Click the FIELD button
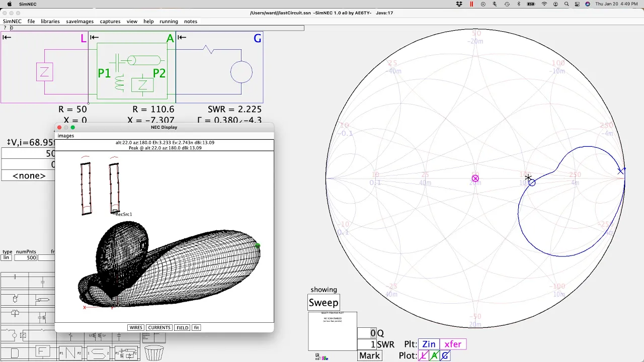The width and height of the screenshot is (644, 362). click(x=182, y=328)
